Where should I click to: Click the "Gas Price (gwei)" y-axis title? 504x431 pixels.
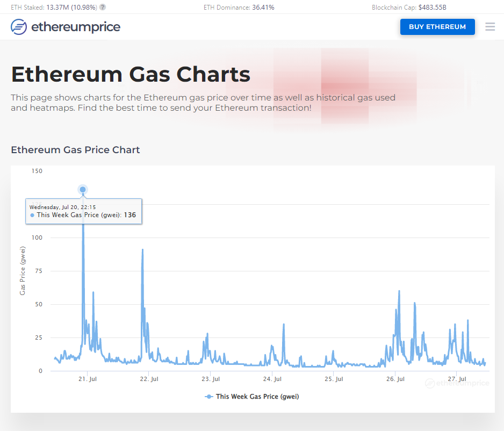23,270
